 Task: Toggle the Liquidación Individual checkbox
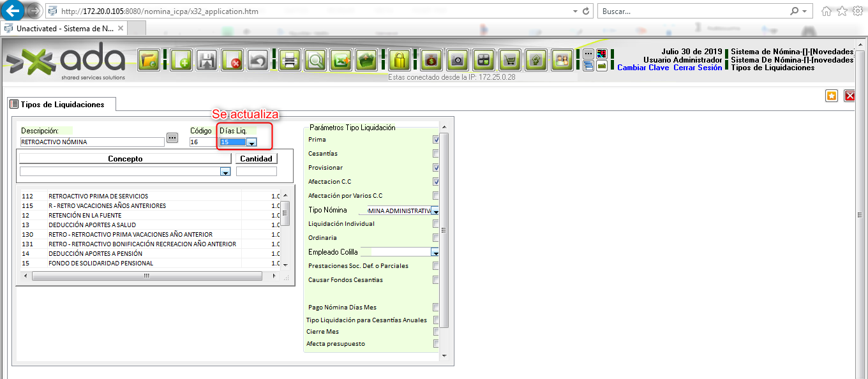pyautogui.click(x=436, y=224)
